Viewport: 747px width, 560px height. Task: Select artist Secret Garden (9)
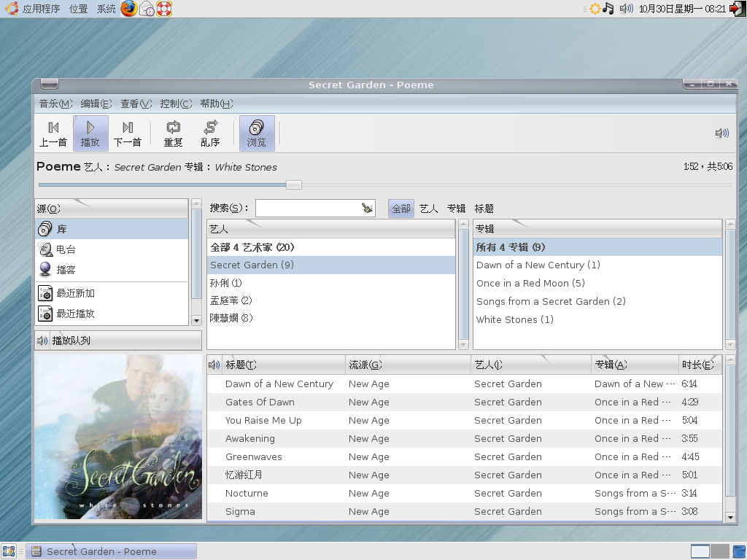click(331, 265)
